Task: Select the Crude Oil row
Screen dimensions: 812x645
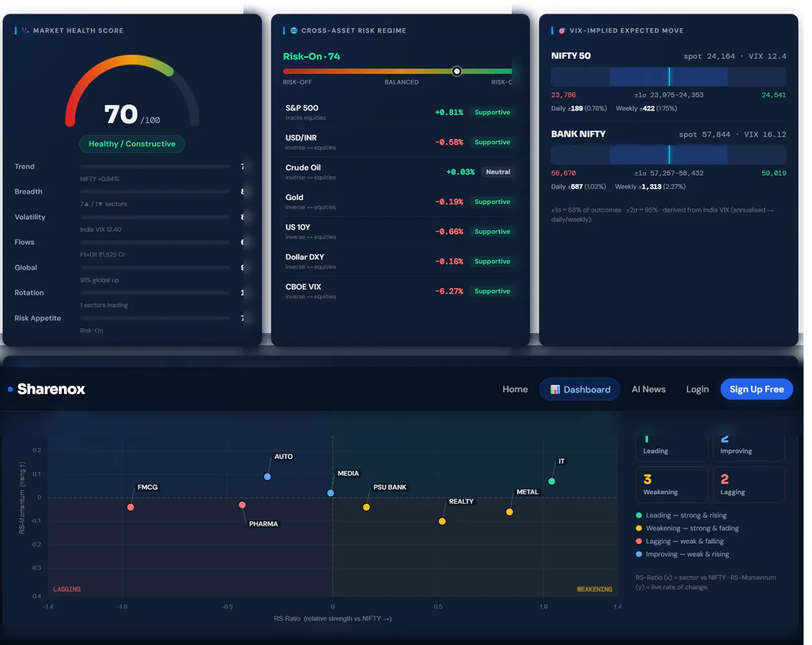Action: pos(398,172)
